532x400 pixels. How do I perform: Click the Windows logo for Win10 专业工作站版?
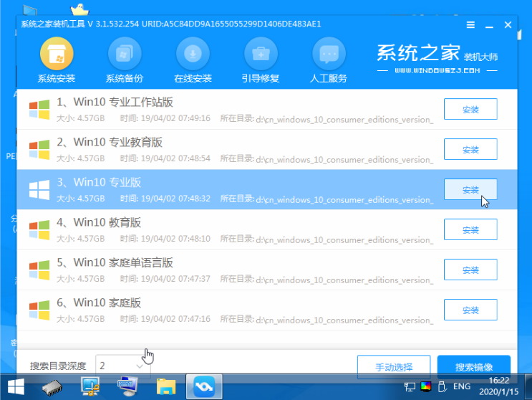tap(39, 110)
